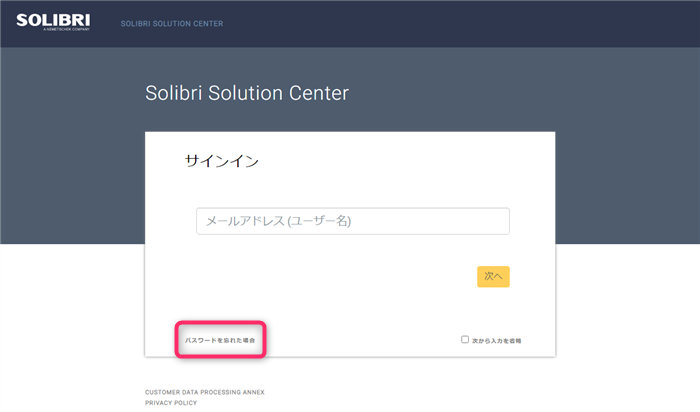
Task: Focus the メールアドレス (ユーザー名) input field
Action: click(353, 221)
